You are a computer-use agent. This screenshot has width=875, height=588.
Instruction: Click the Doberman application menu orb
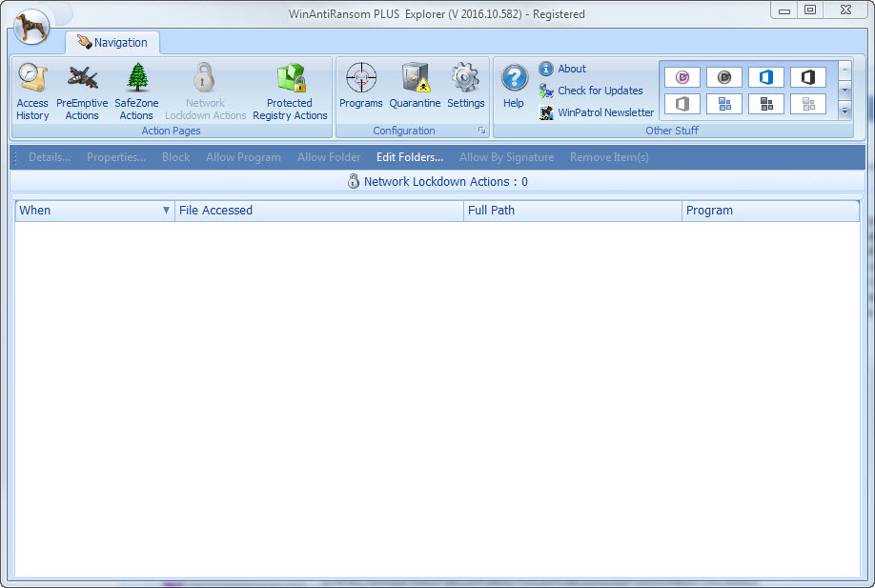tap(31, 27)
